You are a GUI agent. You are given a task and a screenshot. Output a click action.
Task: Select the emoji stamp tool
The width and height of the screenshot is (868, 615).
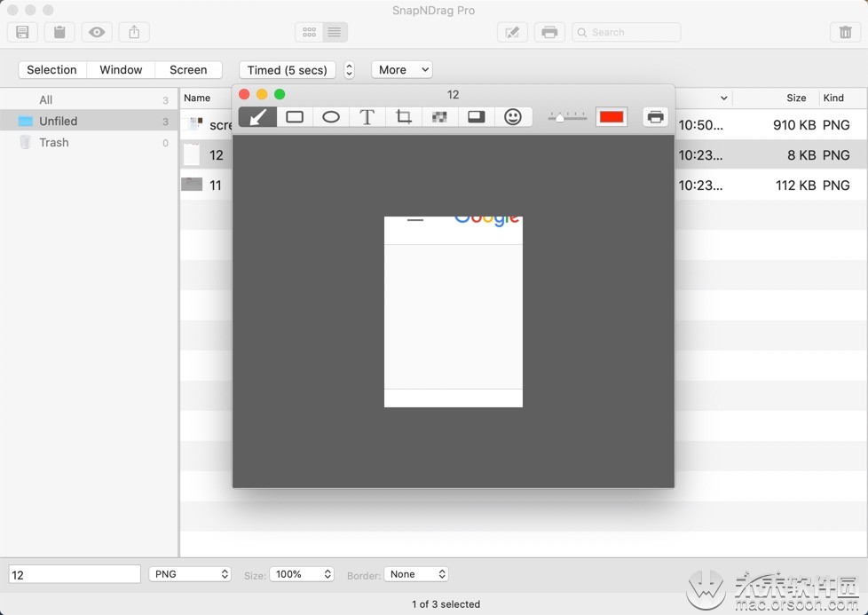(x=513, y=115)
